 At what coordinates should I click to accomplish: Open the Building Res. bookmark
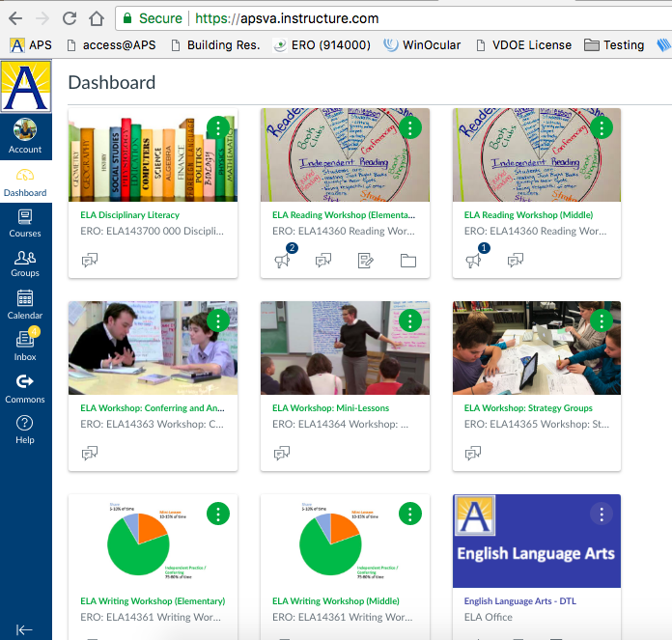point(215,45)
